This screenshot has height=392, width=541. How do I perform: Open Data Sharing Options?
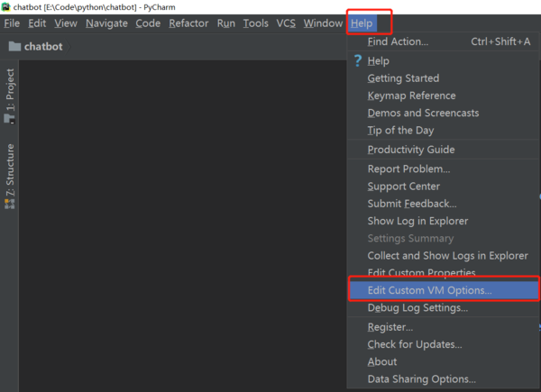(443, 379)
